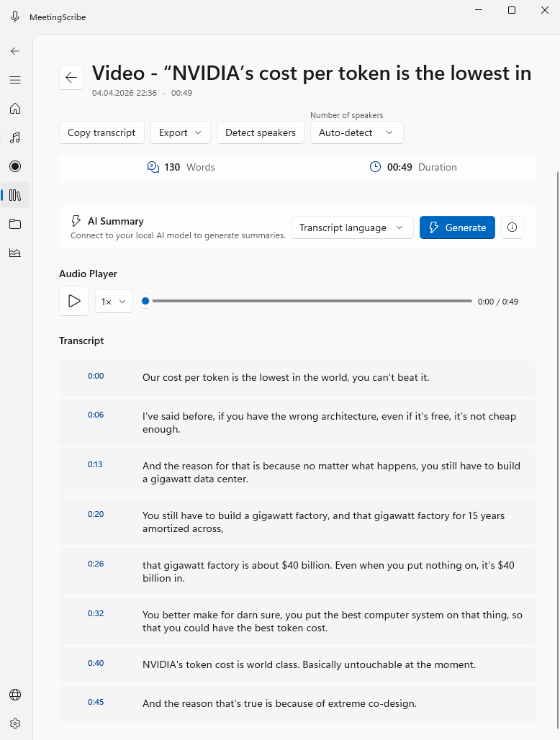Open Settings gear in sidebar

[15, 723]
